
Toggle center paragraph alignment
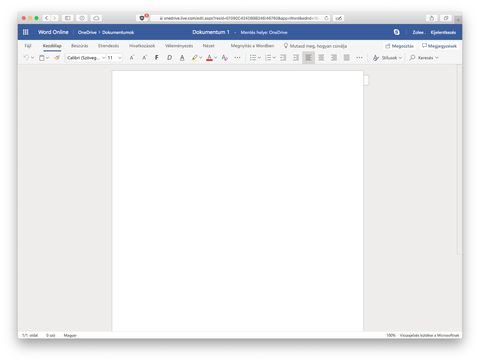tap(321, 58)
